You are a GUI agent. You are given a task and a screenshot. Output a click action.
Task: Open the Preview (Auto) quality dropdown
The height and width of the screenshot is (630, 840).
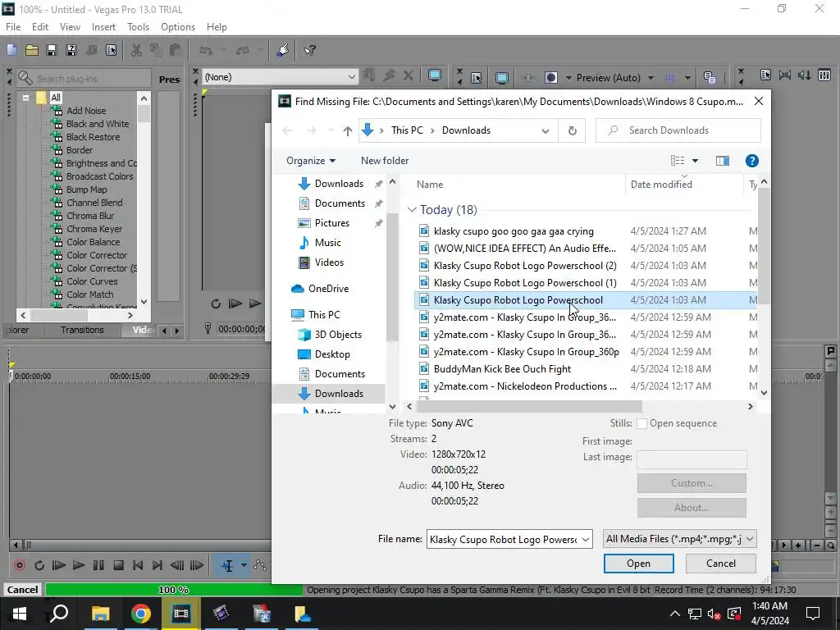pyautogui.click(x=651, y=78)
